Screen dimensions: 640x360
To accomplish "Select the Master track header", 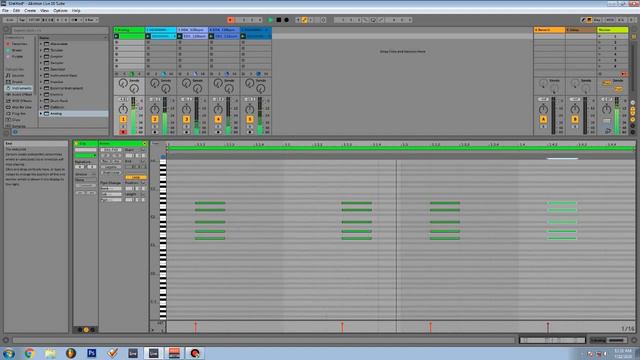I will [x=612, y=30].
